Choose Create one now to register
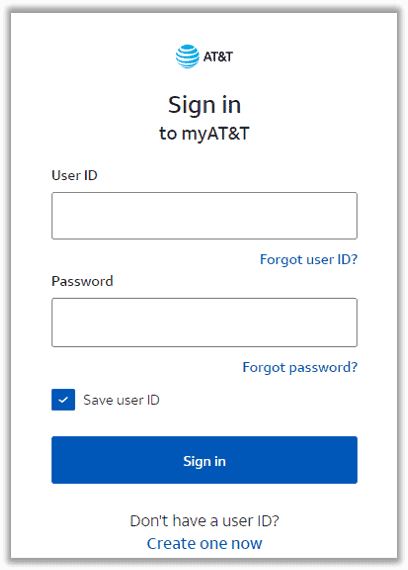408x570 pixels. tap(204, 543)
